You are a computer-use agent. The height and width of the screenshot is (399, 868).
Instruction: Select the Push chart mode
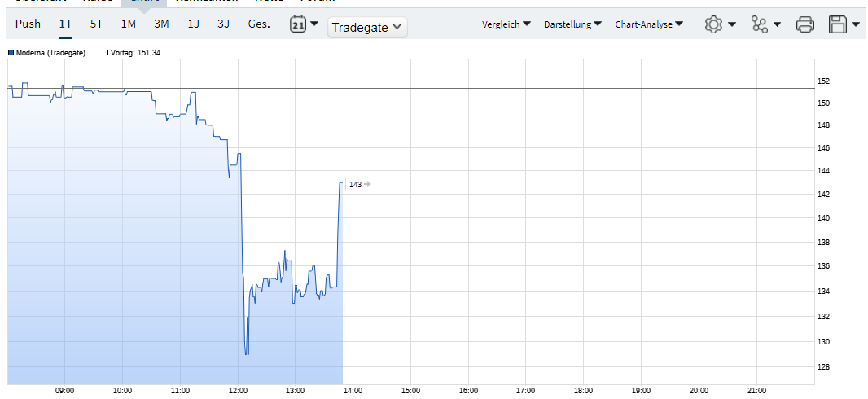(28, 24)
